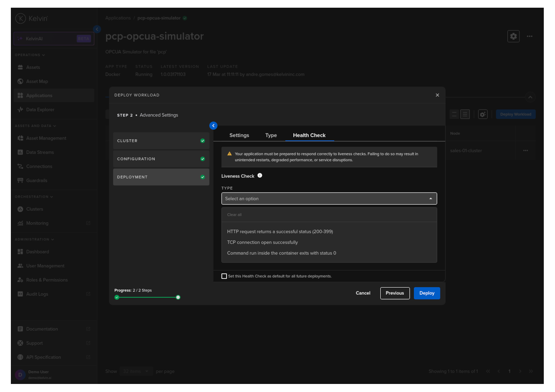Close the Deploy Workload dialog

(x=437, y=95)
